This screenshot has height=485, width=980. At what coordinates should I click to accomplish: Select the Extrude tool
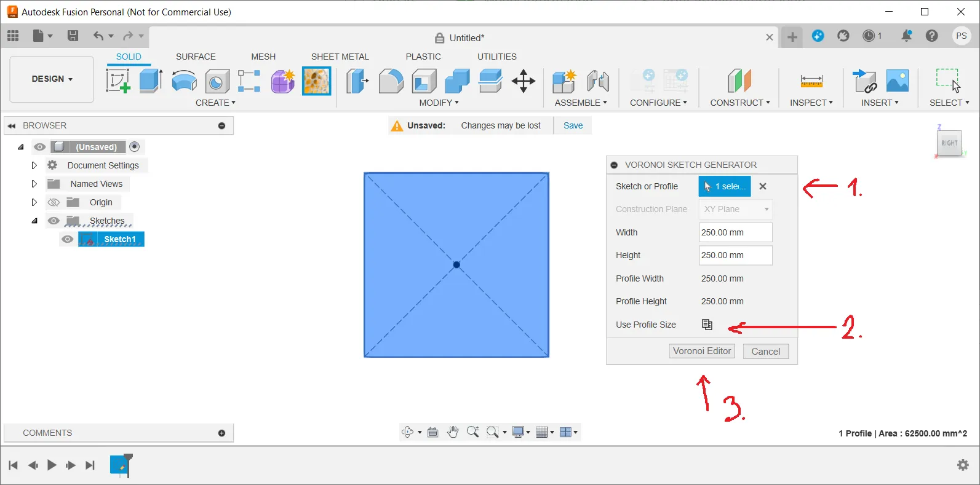pyautogui.click(x=151, y=81)
